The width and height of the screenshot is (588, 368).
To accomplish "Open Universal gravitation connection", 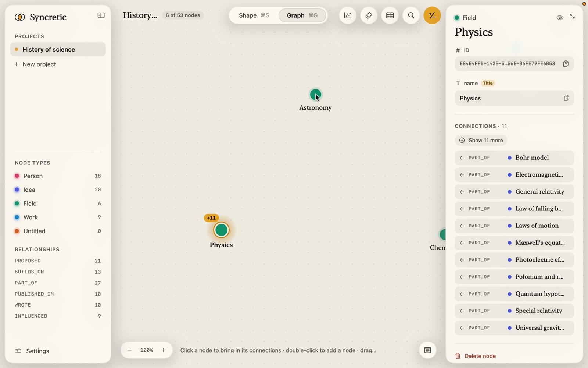I will (514, 328).
